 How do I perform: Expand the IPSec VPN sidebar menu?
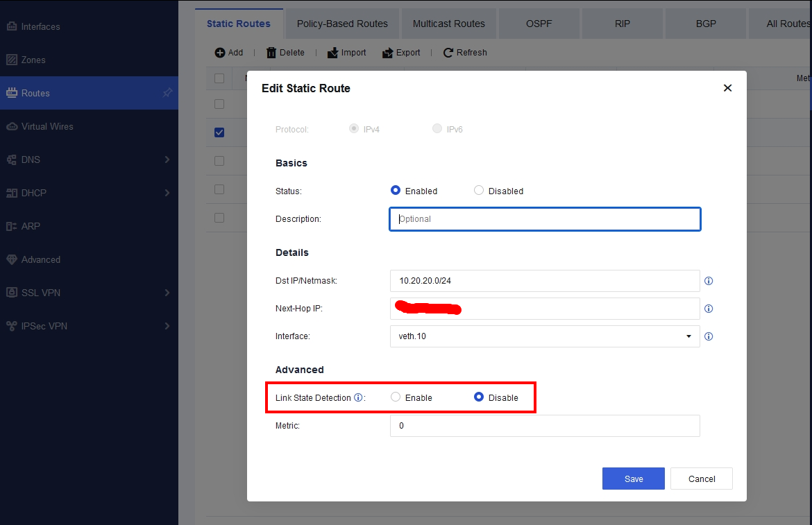pyautogui.click(x=89, y=326)
